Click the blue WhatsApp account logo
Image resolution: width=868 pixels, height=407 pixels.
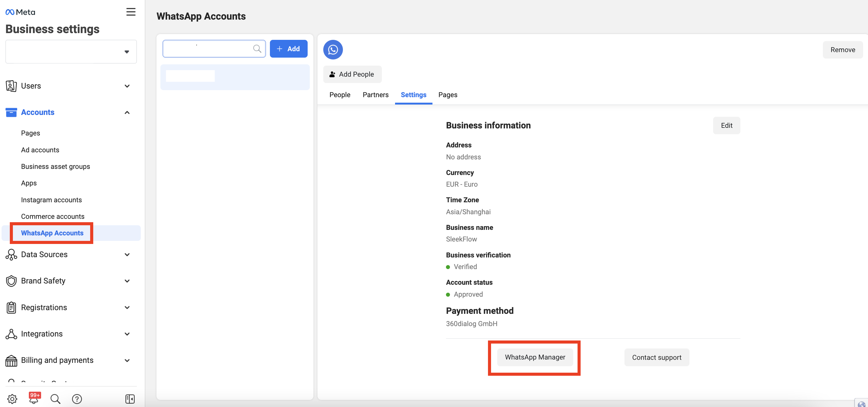(x=333, y=50)
